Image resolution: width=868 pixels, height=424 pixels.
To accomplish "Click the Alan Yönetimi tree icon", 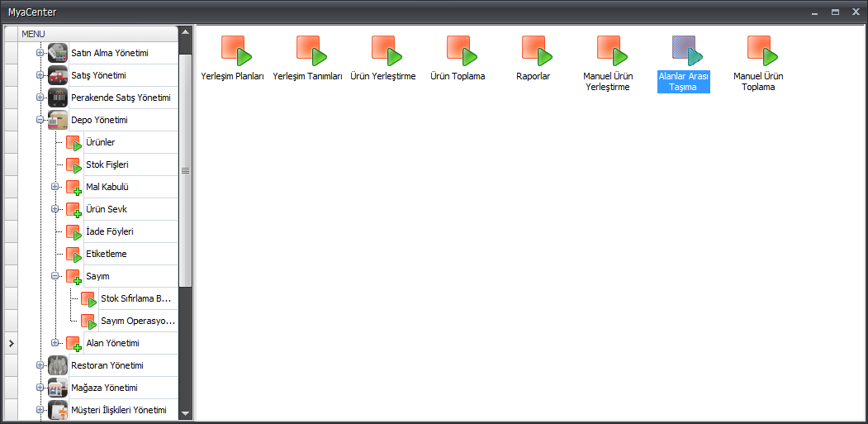I will [x=74, y=344].
